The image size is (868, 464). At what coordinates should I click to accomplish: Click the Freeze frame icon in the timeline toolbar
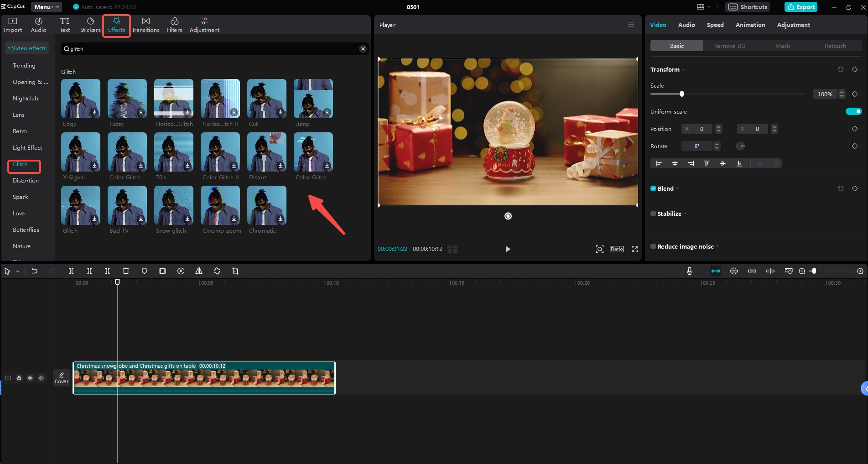162,271
